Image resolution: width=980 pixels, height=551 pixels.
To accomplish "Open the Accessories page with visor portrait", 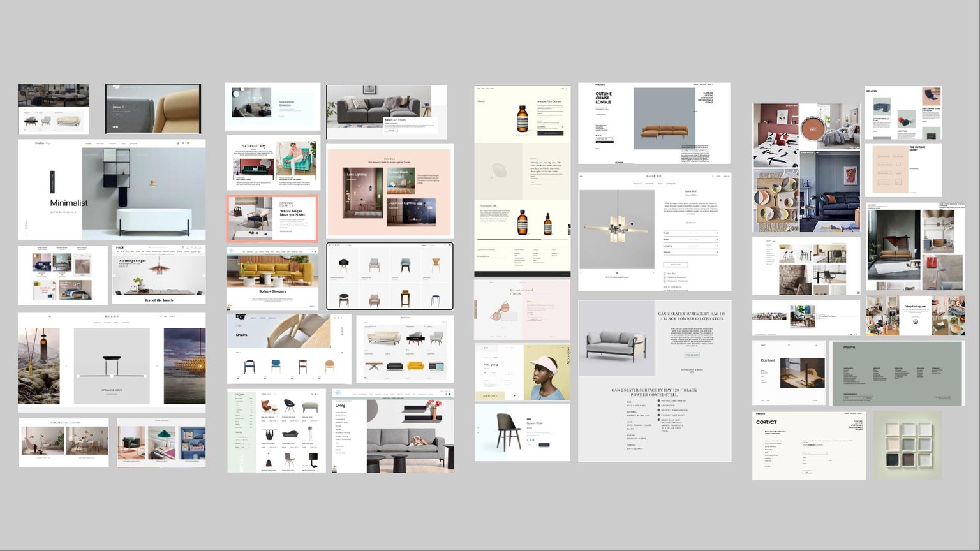I will (522, 372).
